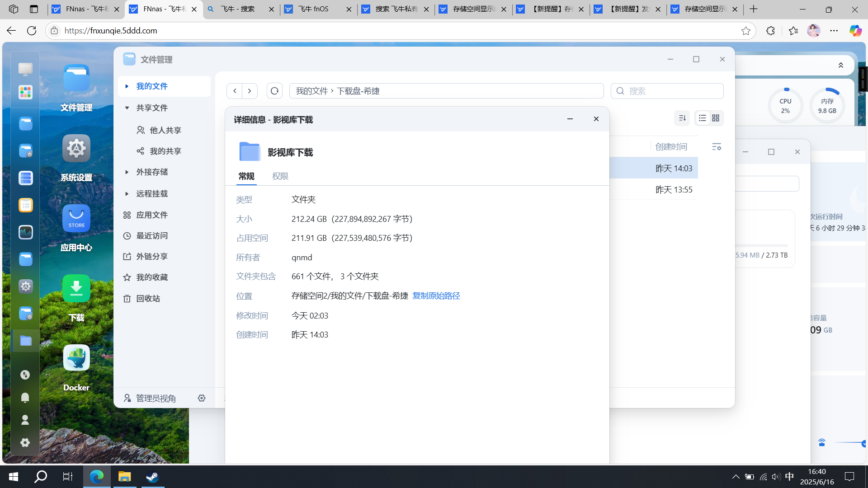Expand the 我的文件 tree node
Viewport: 868px width, 488px height.
point(127,86)
